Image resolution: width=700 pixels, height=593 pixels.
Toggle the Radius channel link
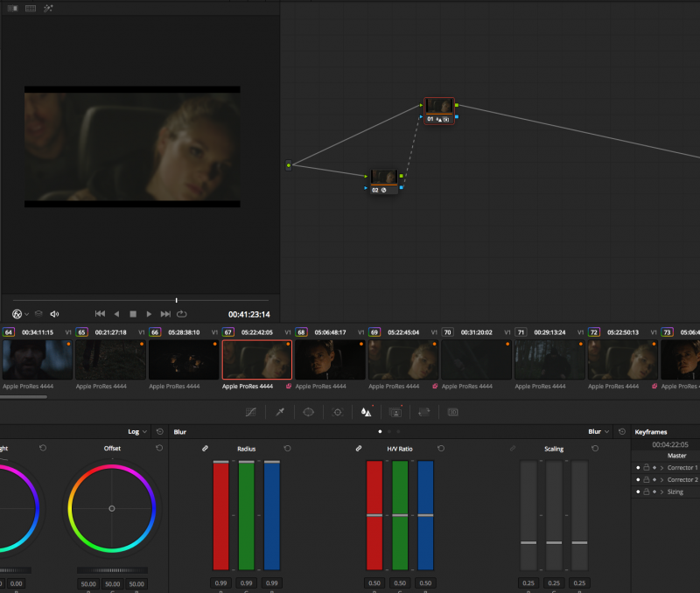pos(205,449)
